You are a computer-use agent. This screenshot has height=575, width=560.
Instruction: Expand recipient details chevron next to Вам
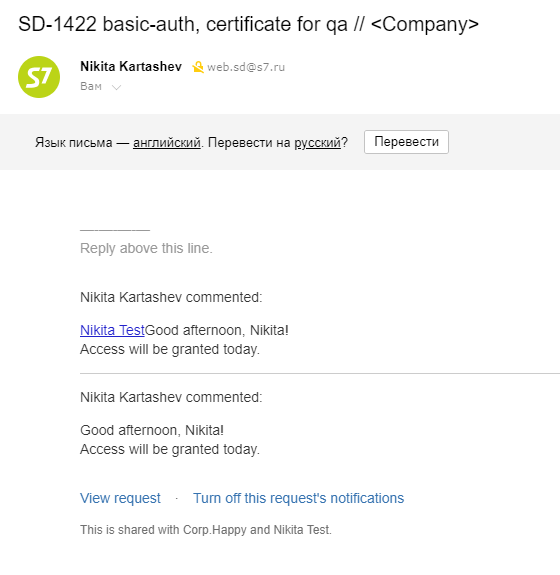tap(116, 87)
